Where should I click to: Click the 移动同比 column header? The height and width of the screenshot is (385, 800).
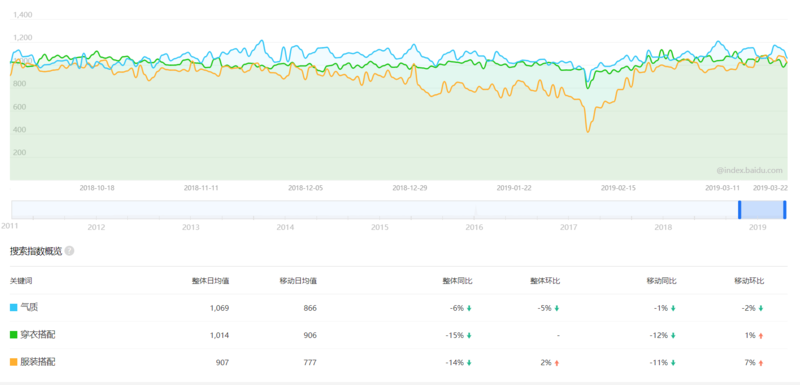pos(662,280)
